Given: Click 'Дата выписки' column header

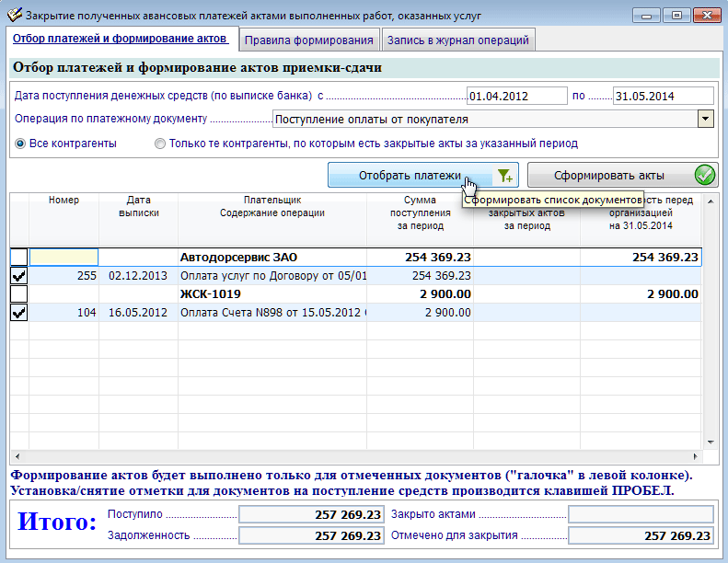Looking at the screenshot, I should 138,219.
